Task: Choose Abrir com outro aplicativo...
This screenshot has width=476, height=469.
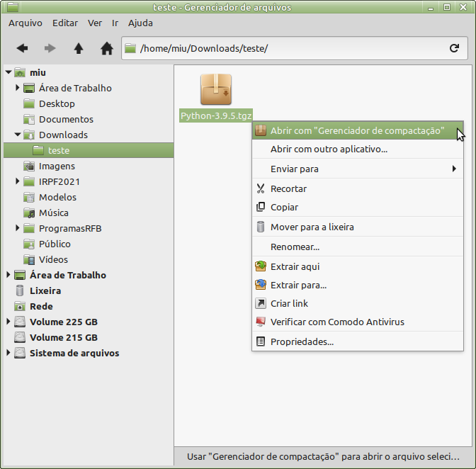Action: tap(358, 149)
